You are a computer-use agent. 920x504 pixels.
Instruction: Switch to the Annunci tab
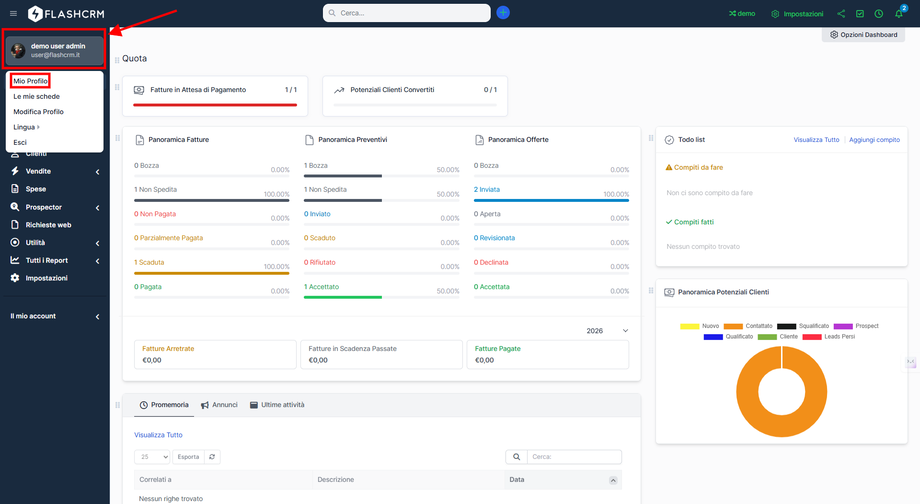click(x=219, y=405)
